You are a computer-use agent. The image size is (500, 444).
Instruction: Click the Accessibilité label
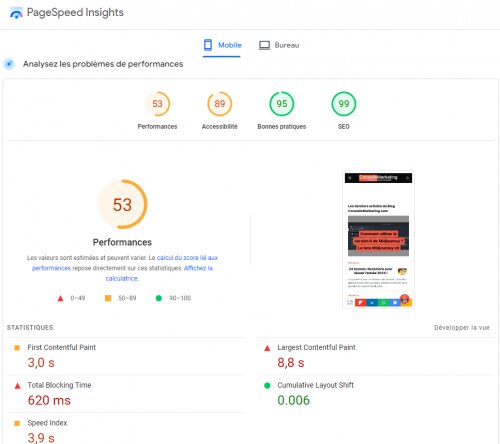[219, 126]
